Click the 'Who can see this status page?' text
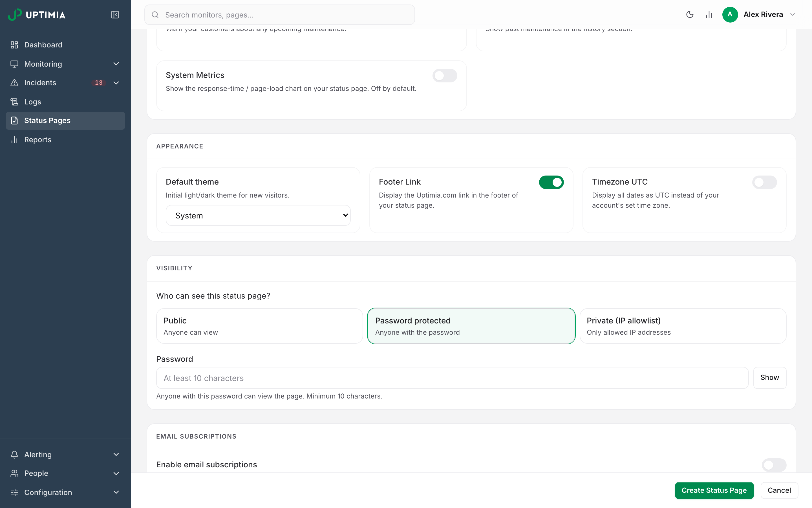This screenshot has height=508, width=812. (213, 296)
